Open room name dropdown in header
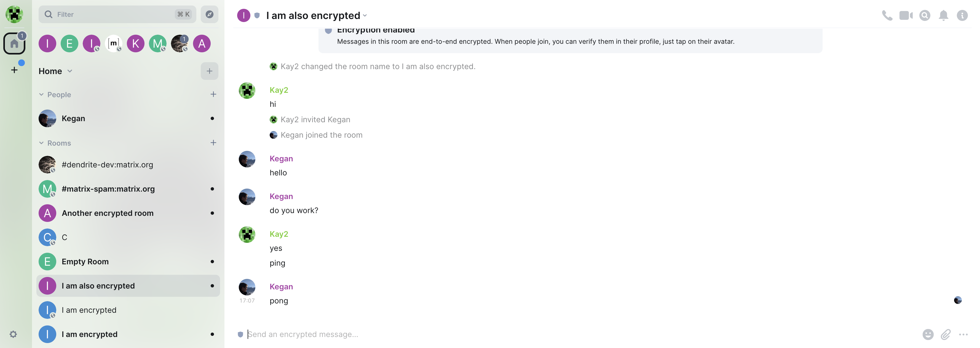Screen dimensions: 980x348 [365, 16]
